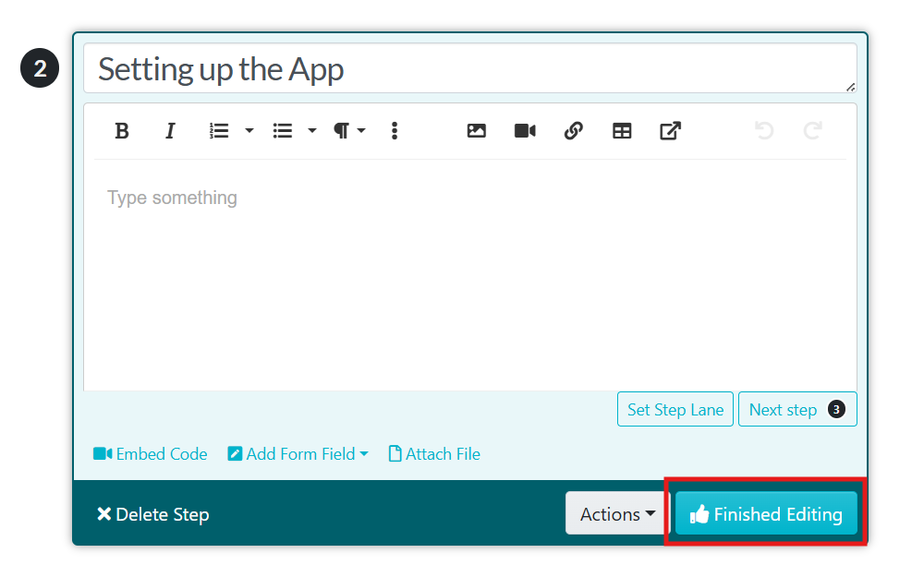924x565 pixels.
Task: Click the step title field 'Setting up the App'
Action: pyautogui.click(x=470, y=68)
